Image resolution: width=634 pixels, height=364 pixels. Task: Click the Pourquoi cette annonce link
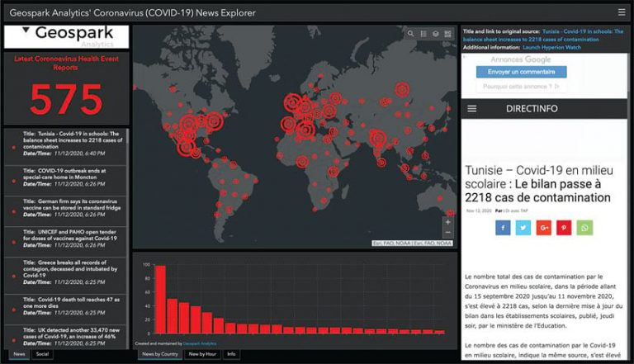click(x=521, y=87)
